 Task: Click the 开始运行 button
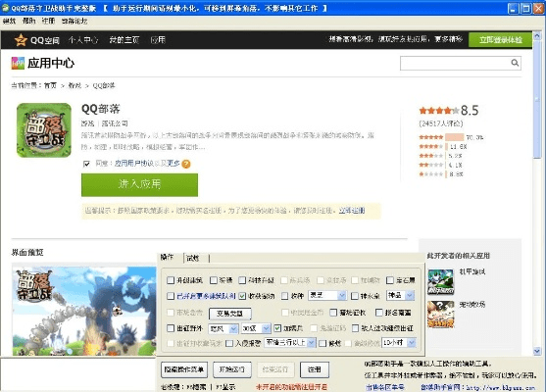pyautogui.click(x=232, y=369)
